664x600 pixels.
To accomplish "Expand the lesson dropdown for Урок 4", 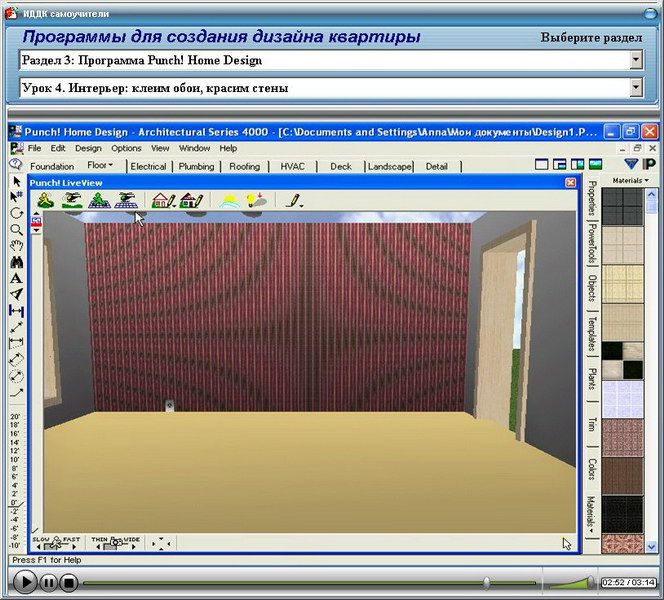I will pos(636,88).
